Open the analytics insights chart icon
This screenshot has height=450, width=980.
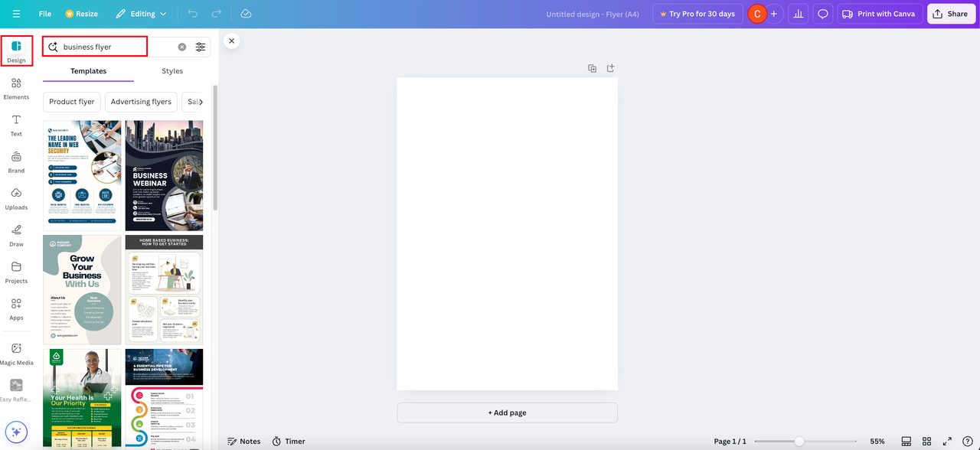tap(799, 14)
